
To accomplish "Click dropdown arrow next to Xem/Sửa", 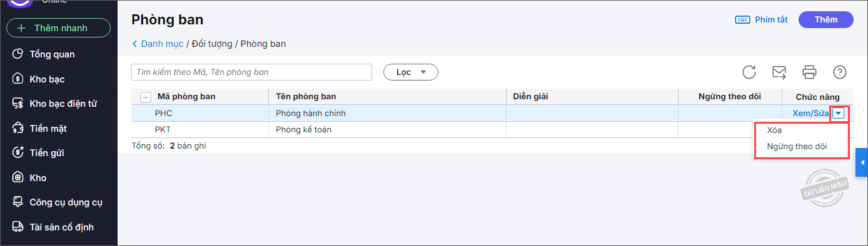I will 839,113.
